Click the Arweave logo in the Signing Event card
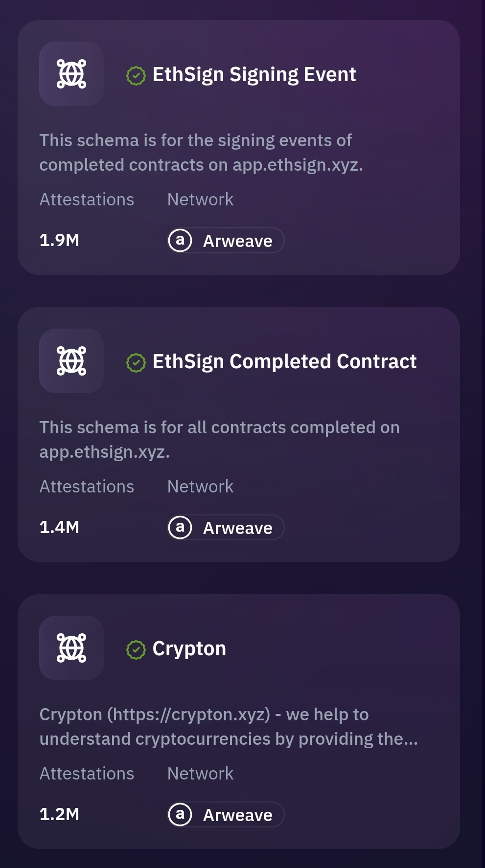This screenshot has height=868, width=485. click(180, 241)
